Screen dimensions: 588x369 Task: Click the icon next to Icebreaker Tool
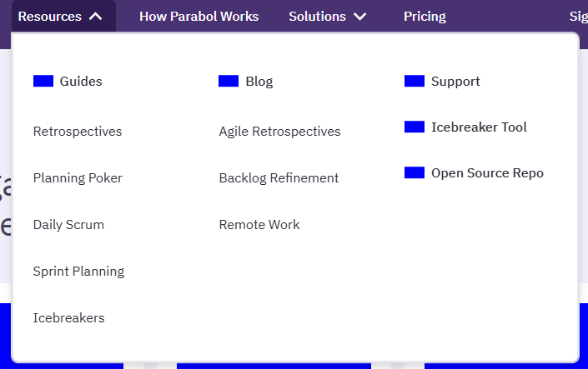(x=415, y=127)
